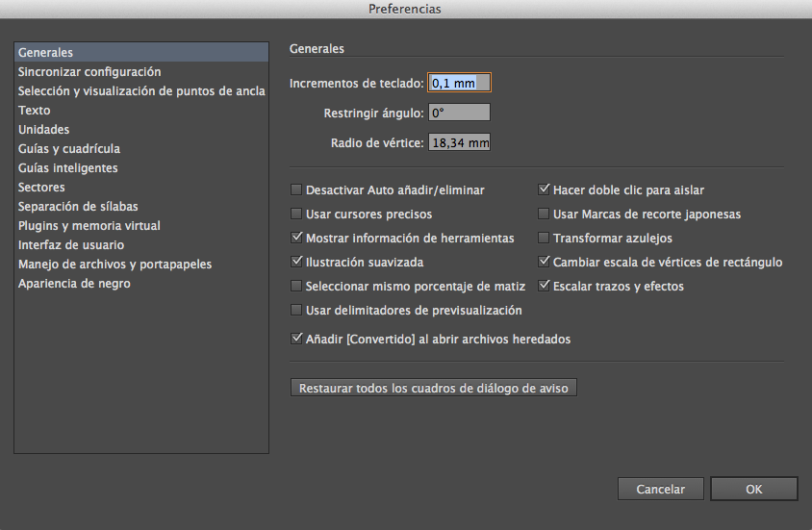This screenshot has width=812, height=530.
Task: Click the Incrementos de teclado field
Action: point(460,84)
